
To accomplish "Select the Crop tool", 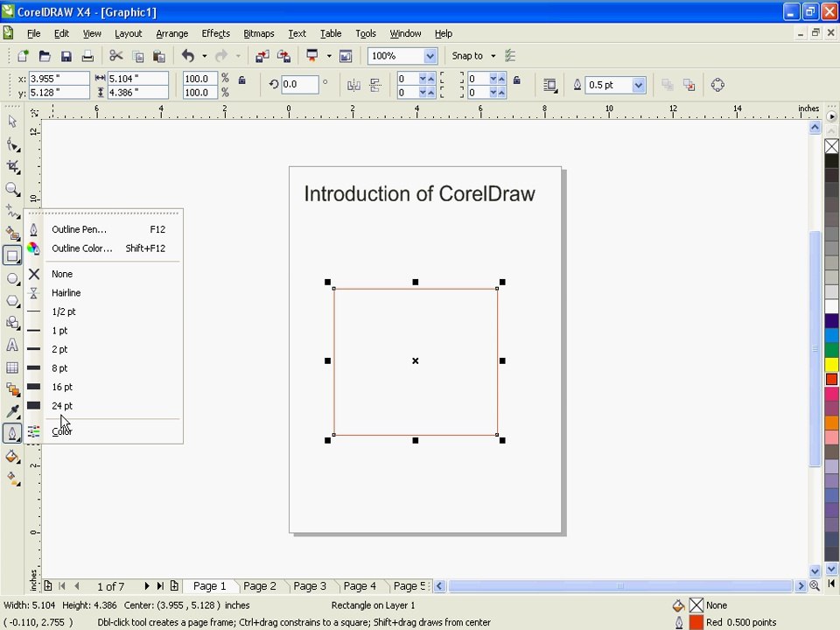I will pos(12,166).
